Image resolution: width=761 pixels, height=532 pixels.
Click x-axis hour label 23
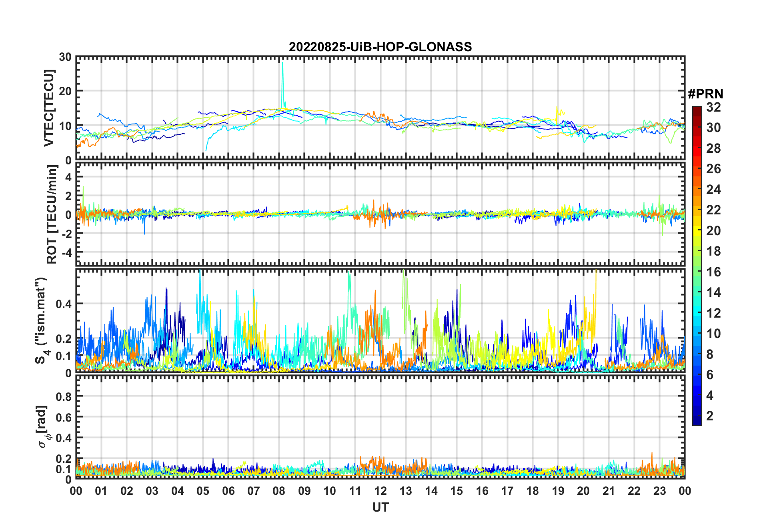[x=659, y=491]
